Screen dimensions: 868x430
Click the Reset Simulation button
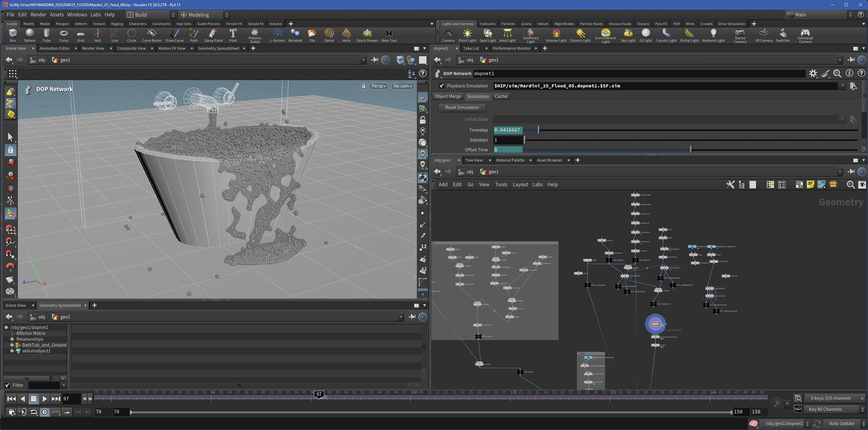pyautogui.click(x=462, y=108)
